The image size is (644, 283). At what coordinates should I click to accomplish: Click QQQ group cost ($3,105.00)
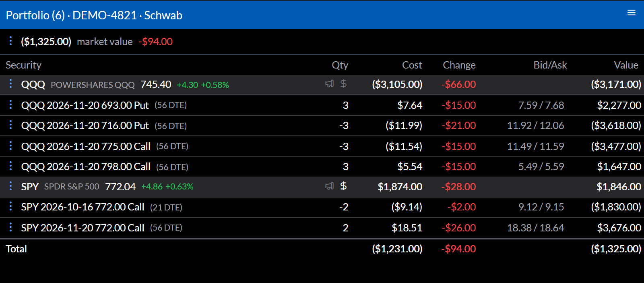(x=397, y=84)
